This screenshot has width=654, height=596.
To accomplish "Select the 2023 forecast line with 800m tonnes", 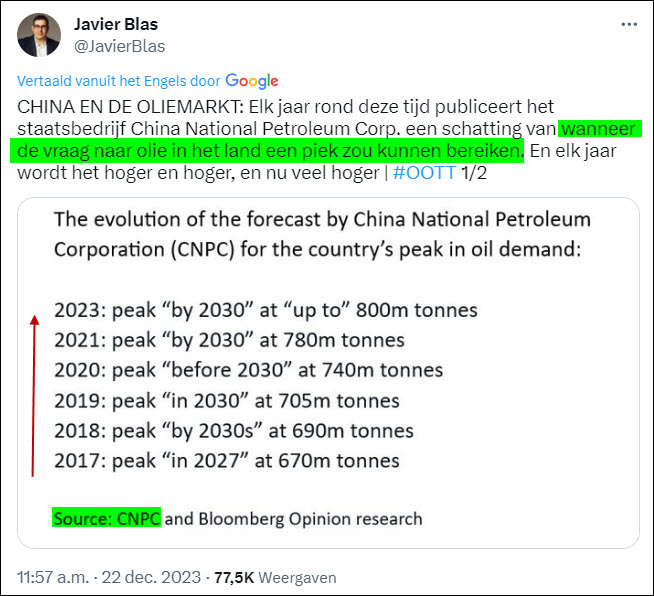I will click(x=265, y=310).
